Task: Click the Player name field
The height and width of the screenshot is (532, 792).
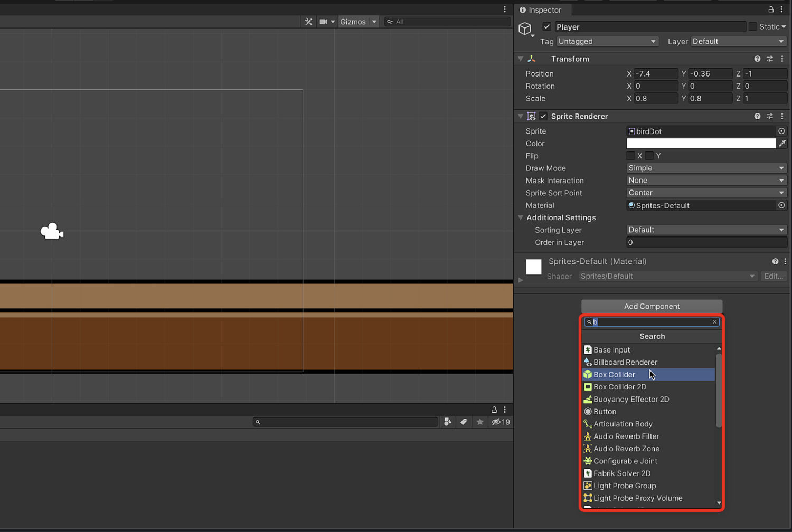Action: point(650,27)
